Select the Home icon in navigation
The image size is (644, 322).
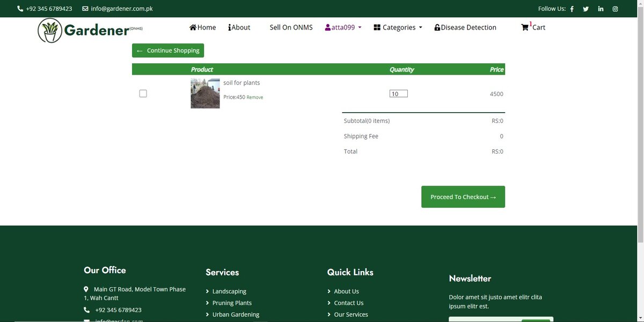point(192,27)
